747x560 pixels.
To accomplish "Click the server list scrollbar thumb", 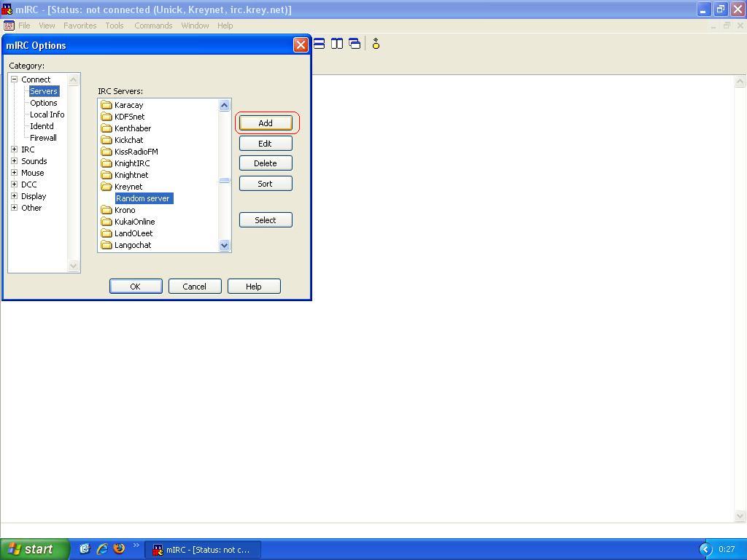I will pyautogui.click(x=225, y=181).
